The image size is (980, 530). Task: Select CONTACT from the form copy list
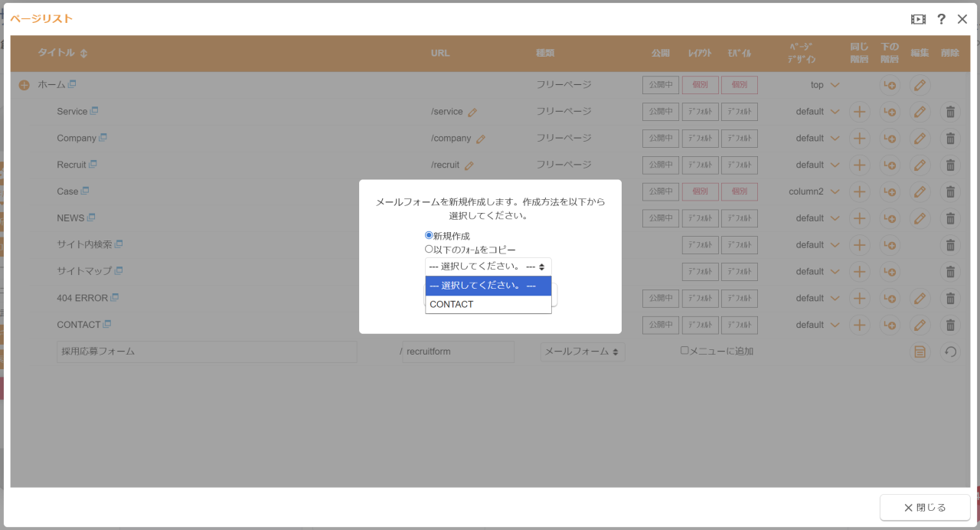pyautogui.click(x=451, y=304)
